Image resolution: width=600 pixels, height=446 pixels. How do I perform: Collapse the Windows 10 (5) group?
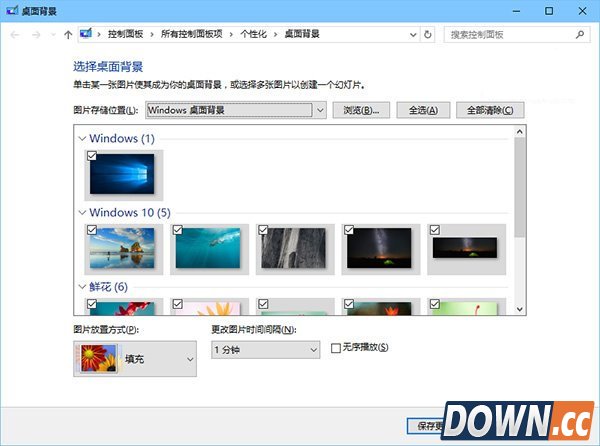point(82,213)
